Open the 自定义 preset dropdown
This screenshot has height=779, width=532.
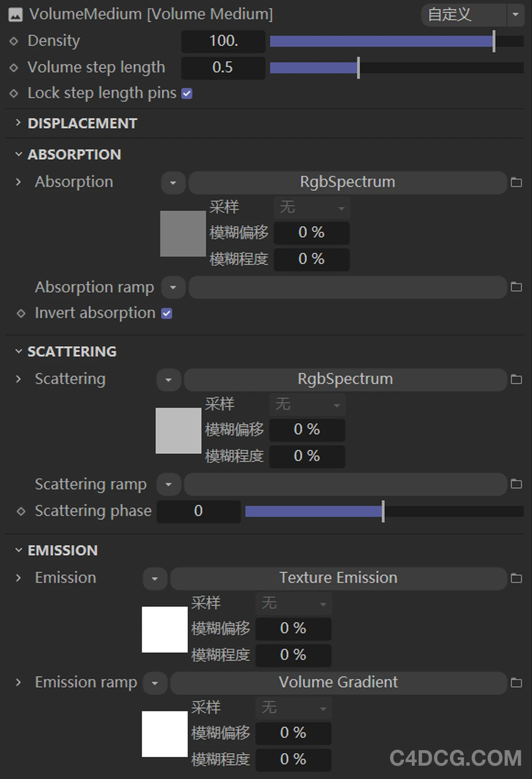tap(515, 15)
